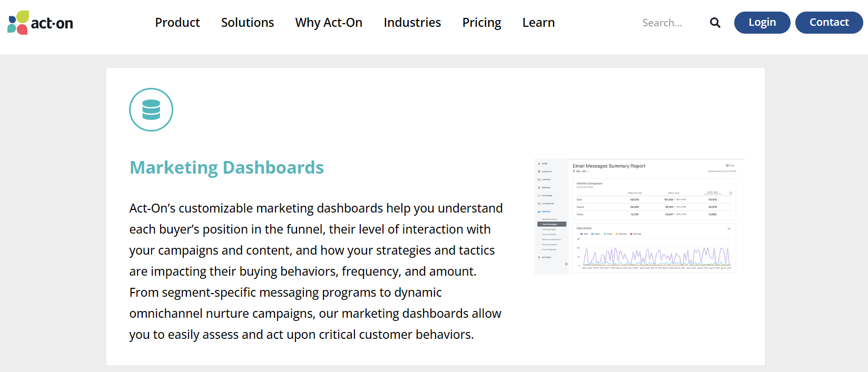
Task: Click the Print icon in the report screenshot
Action: [x=729, y=165]
